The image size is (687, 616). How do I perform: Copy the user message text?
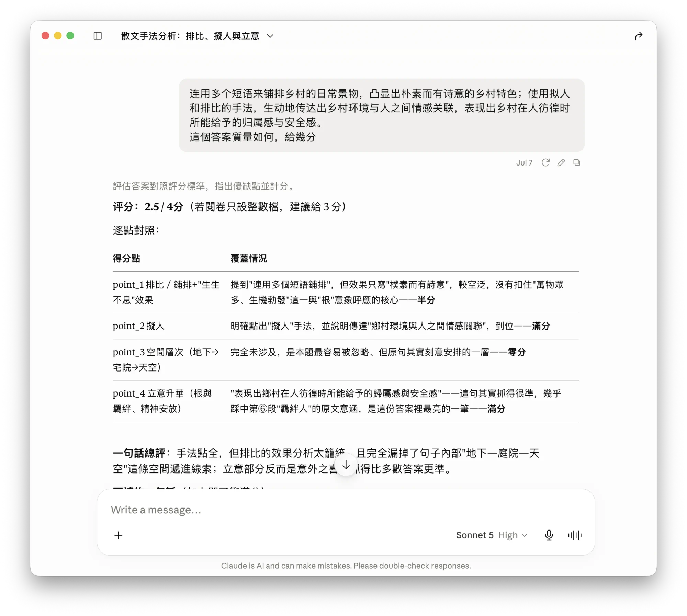[577, 162]
